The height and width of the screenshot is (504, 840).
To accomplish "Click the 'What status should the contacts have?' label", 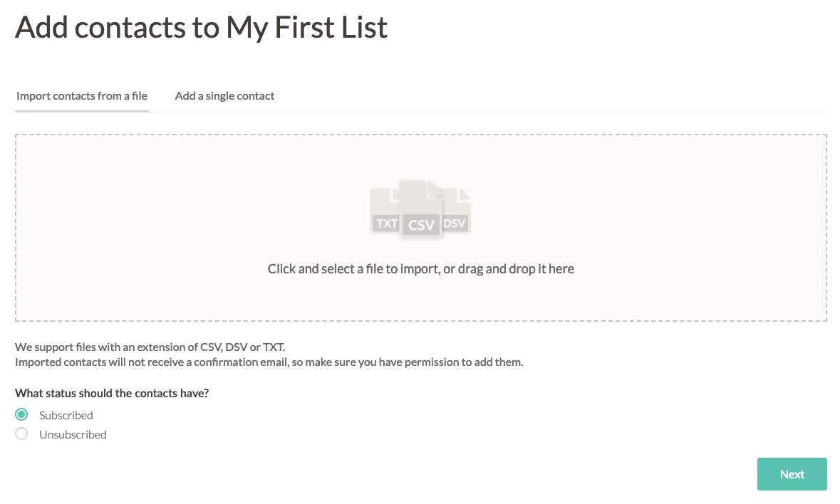I will (116, 393).
